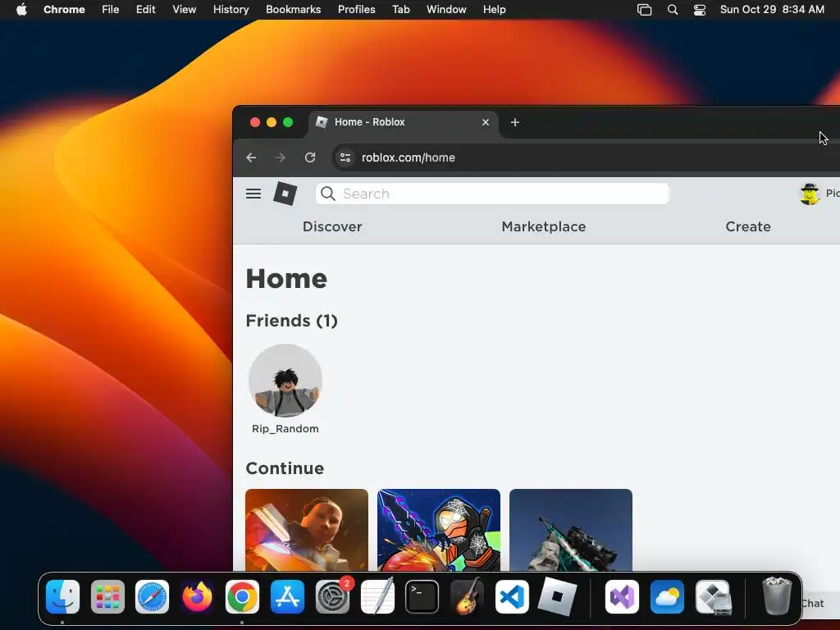The height and width of the screenshot is (630, 840).
Task: Click the Chrome icon in the dock
Action: click(x=242, y=596)
